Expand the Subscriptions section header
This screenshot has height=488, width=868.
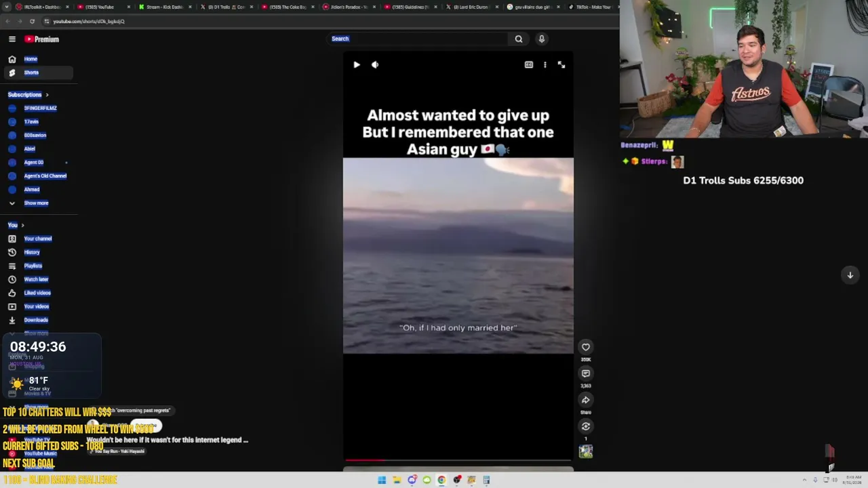coord(28,95)
